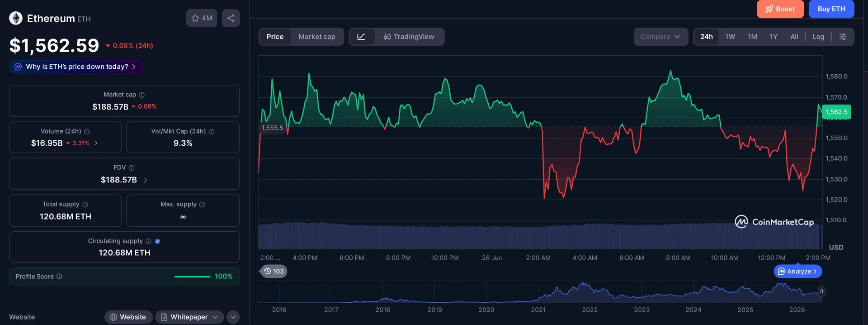The image size is (868, 325).
Task: Open the 103 history events badge
Action: pos(274,271)
